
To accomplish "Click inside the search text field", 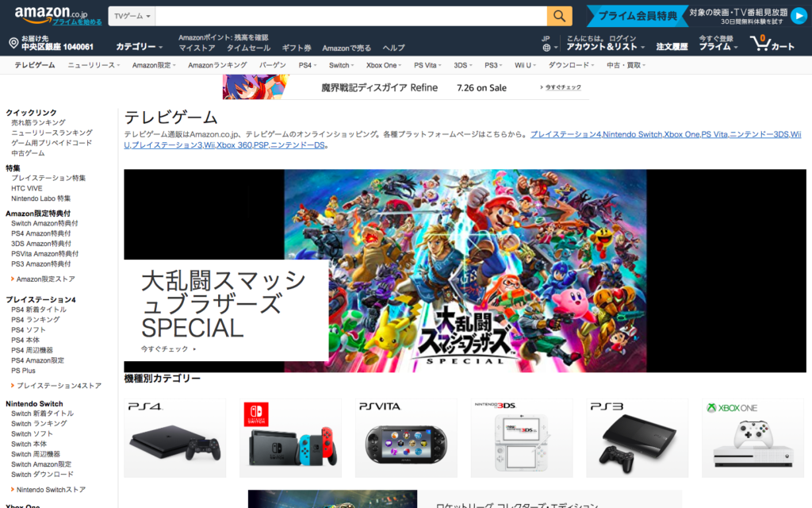I will click(349, 16).
